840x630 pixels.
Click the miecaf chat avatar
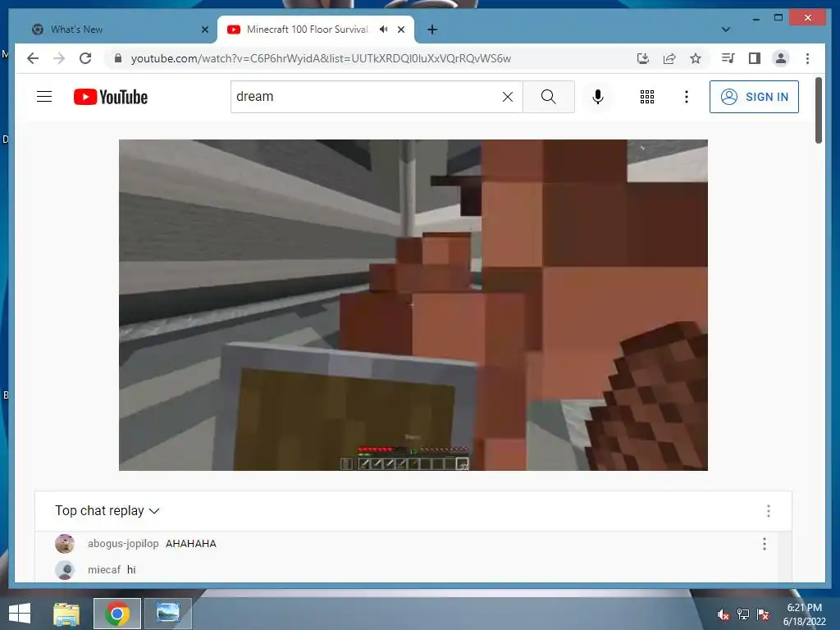click(x=65, y=569)
